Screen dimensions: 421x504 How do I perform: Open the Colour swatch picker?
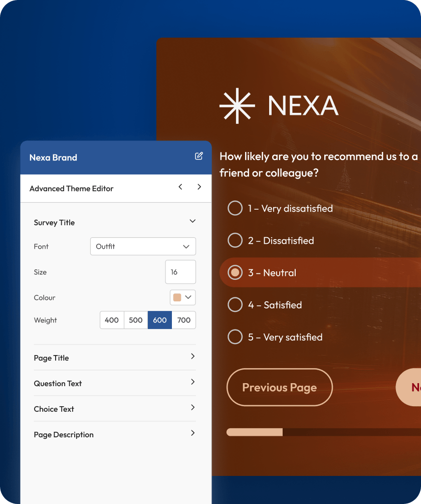click(x=182, y=297)
